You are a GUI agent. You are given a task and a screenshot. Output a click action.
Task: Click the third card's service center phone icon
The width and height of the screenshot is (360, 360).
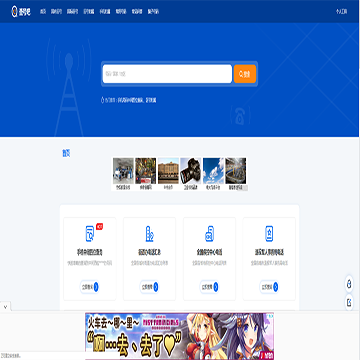[209, 233]
